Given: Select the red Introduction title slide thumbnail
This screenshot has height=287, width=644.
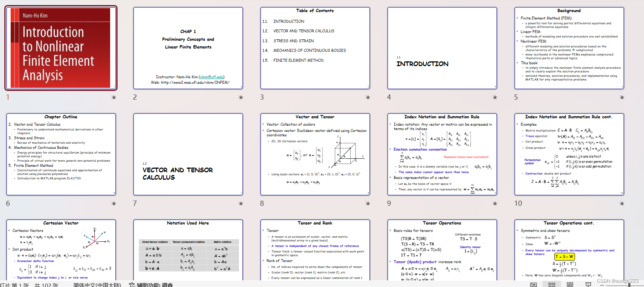Looking at the screenshot, I should pyautogui.click(x=61, y=48).
